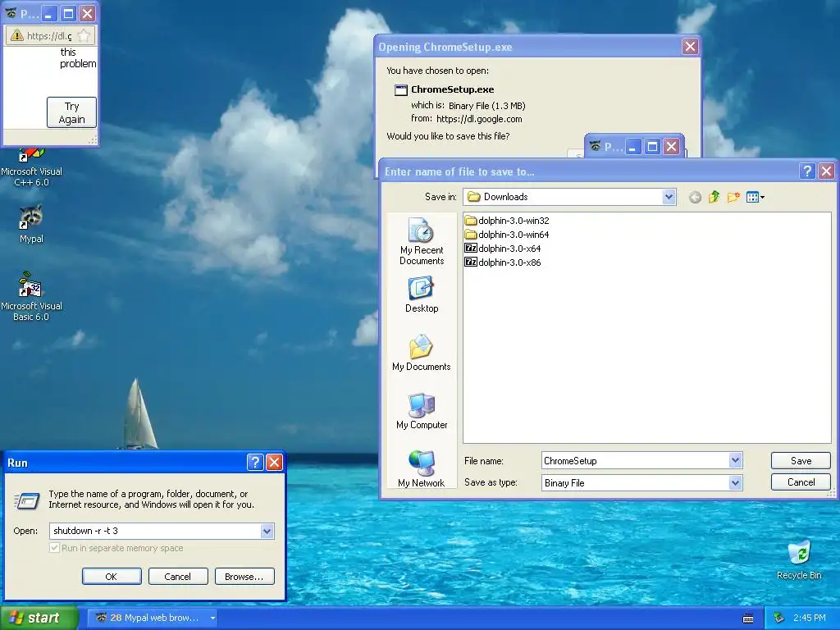Toggle the Run in separate memory space checkbox
840x630 pixels.
[54, 547]
